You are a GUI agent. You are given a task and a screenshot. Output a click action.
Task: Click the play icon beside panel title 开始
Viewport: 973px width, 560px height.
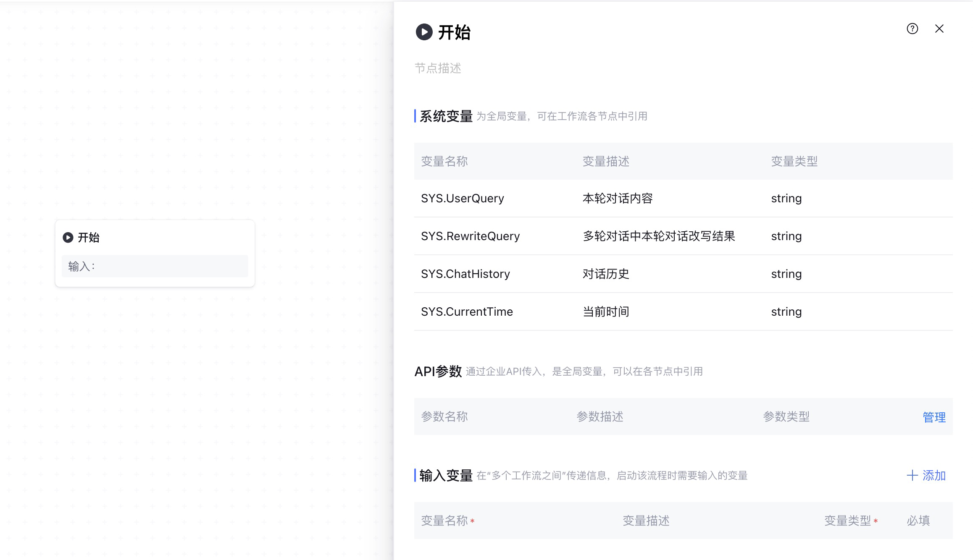click(x=424, y=32)
